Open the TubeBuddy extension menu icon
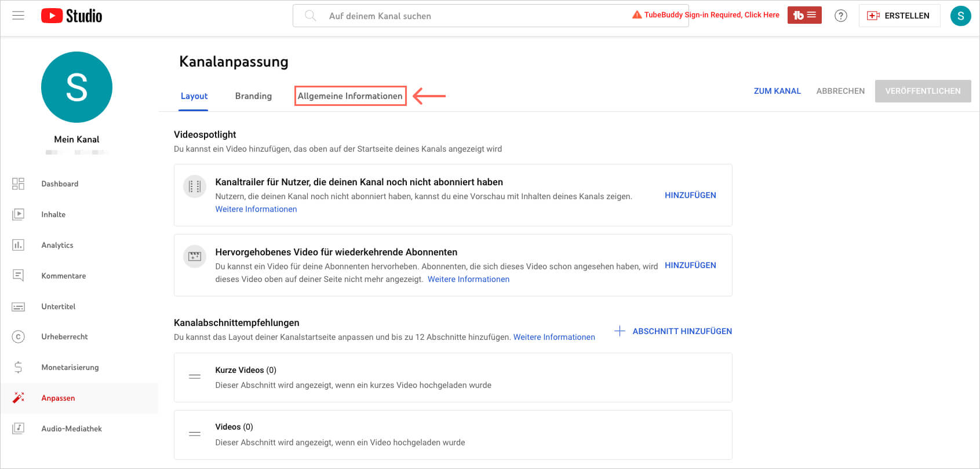Screen dimensions: 980x469 coord(804,15)
